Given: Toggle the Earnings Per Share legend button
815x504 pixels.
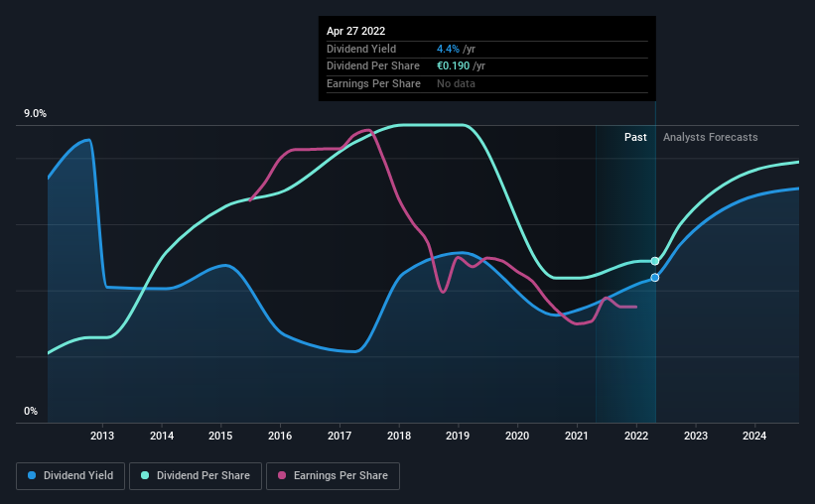Looking at the screenshot, I should click(x=333, y=476).
